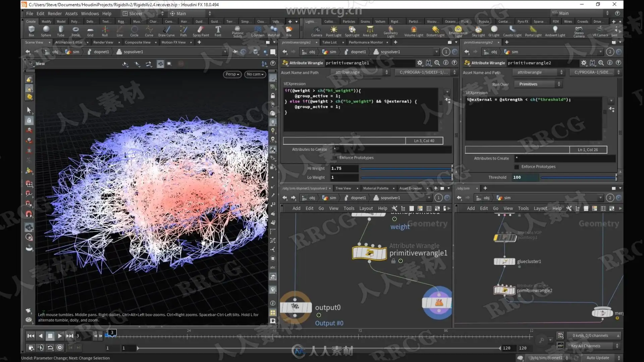Click the Camera shelf tool

(316, 31)
